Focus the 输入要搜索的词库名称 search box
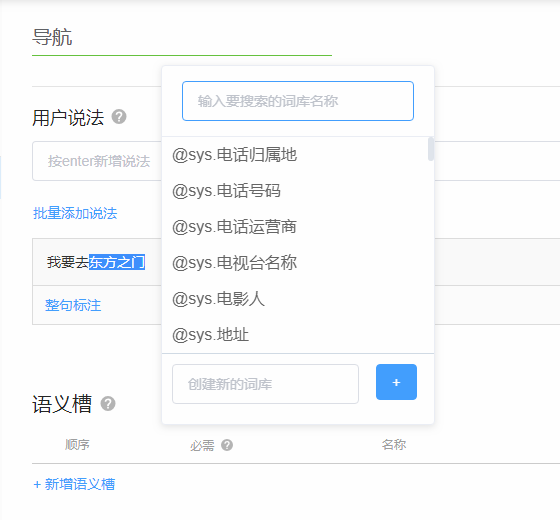The width and height of the screenshot is (560, 520). click(x=298, y=101)
